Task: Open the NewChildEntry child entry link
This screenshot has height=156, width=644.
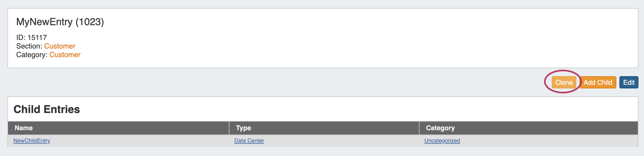Action: click(32, 141)
